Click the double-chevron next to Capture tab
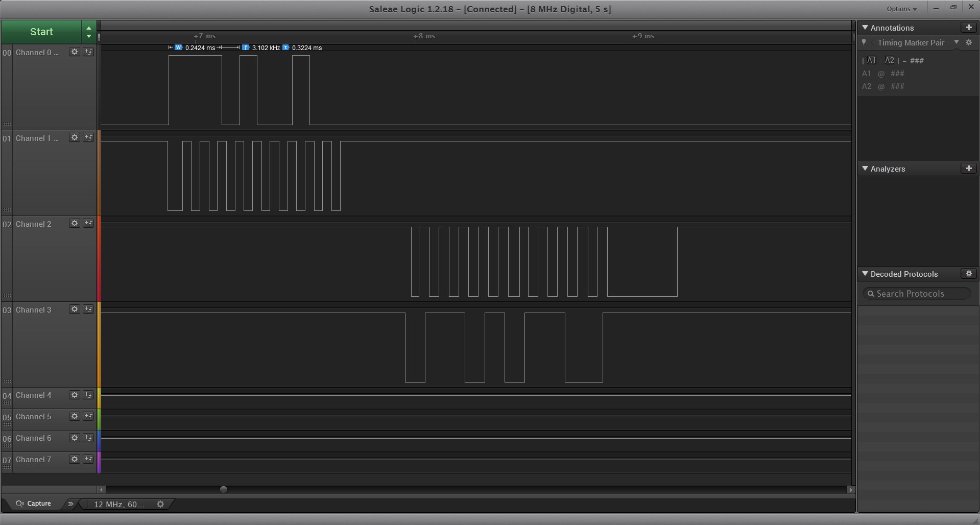 (70, 504)
